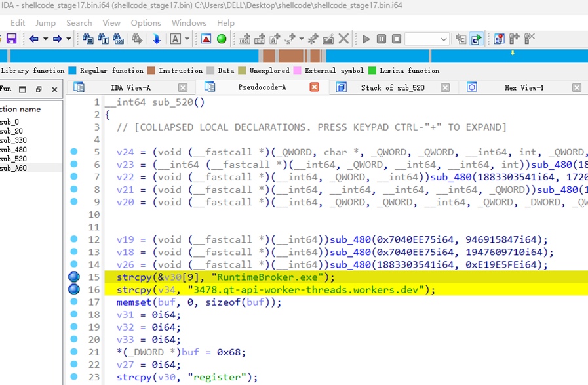Click the arrow-C toolbar icon next to debugger combo box
The height and width of the screenshot is (385, 588).
pos(461,39)
